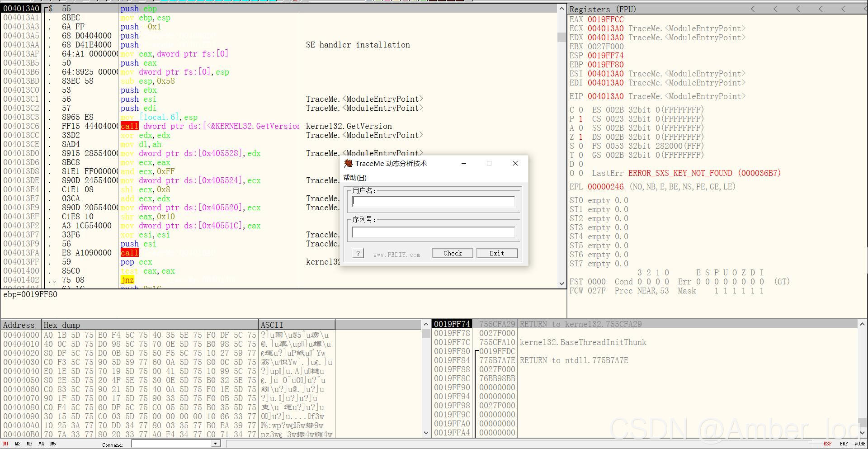The image size is (868, 449).
Task: Select the EIP register value 004013A0
Action: point(605,96)
